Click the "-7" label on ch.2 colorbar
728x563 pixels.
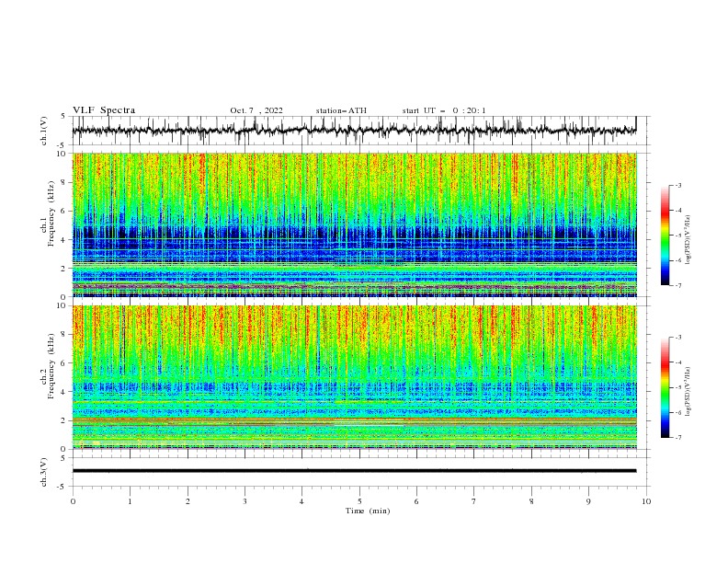coord(678,438)
